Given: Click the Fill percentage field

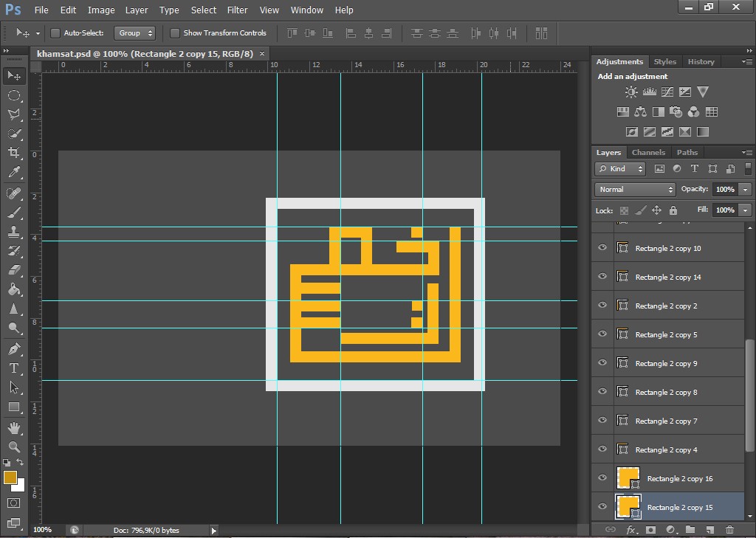Looking at the screenshot, I should 724,210.
